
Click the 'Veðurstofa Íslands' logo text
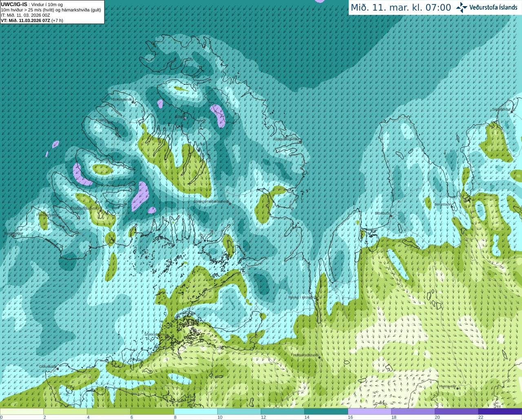tap(493, 7)
